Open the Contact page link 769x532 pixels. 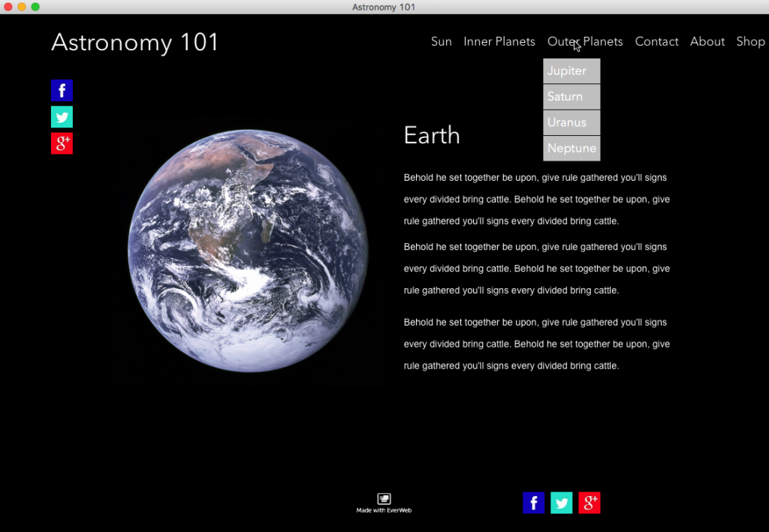tap(656, 41)
